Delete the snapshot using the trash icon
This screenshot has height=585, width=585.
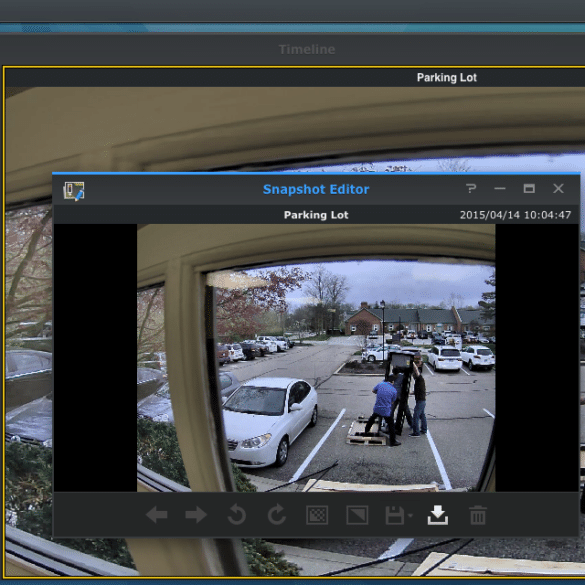pos(478,515)
